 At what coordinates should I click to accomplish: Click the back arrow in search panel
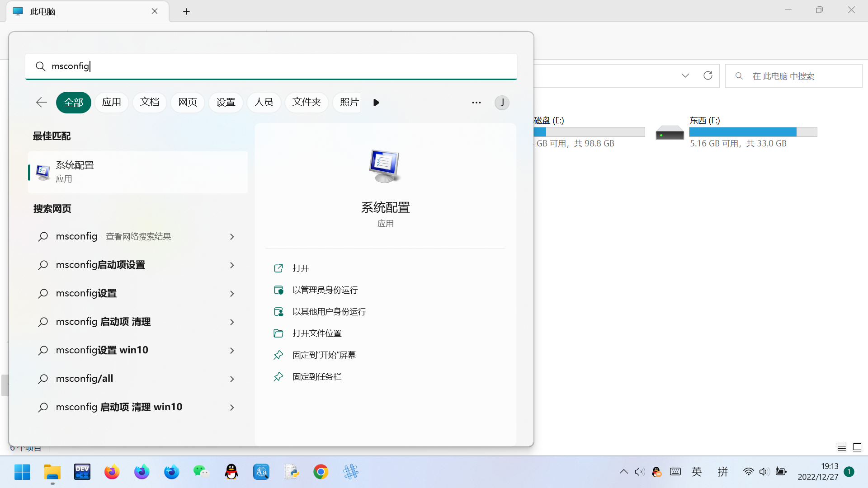(41, 103)
